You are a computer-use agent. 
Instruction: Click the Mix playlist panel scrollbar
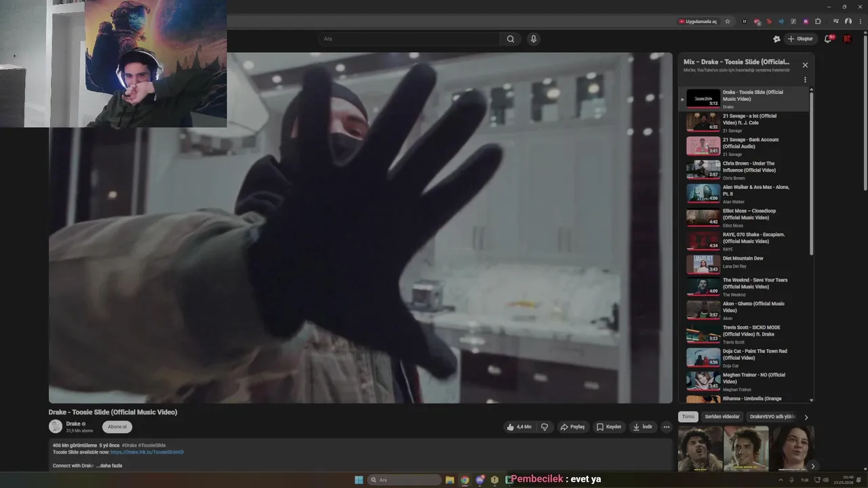[812, 174]
